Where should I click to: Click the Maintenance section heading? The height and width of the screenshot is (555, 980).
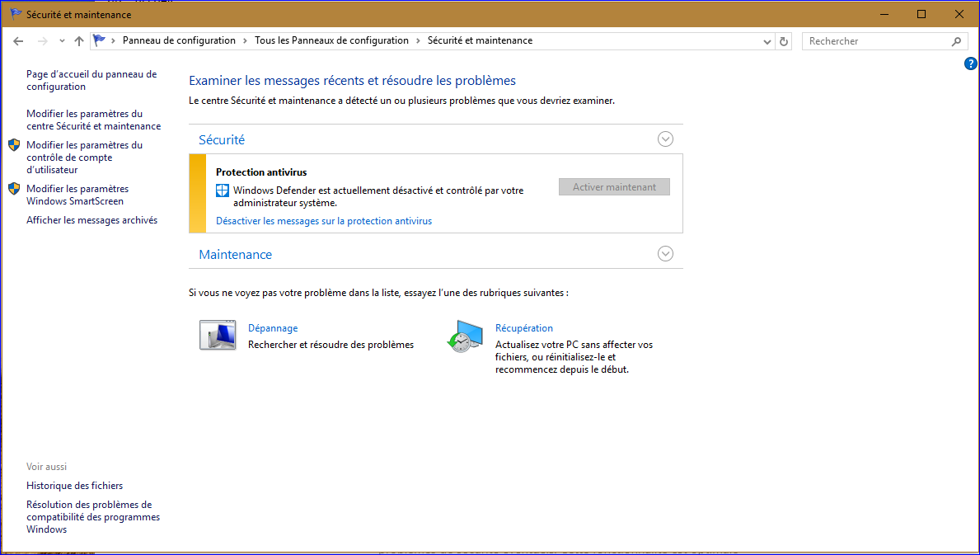(235, 254)
